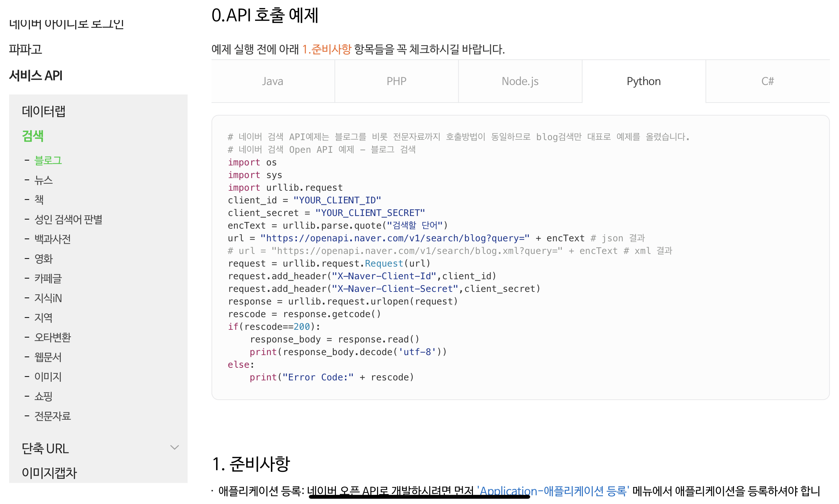Viewport: 839px width, 504px height.
Task: Open 성인 검색어 판별 sidebar item
Action: tap(68, 220)
